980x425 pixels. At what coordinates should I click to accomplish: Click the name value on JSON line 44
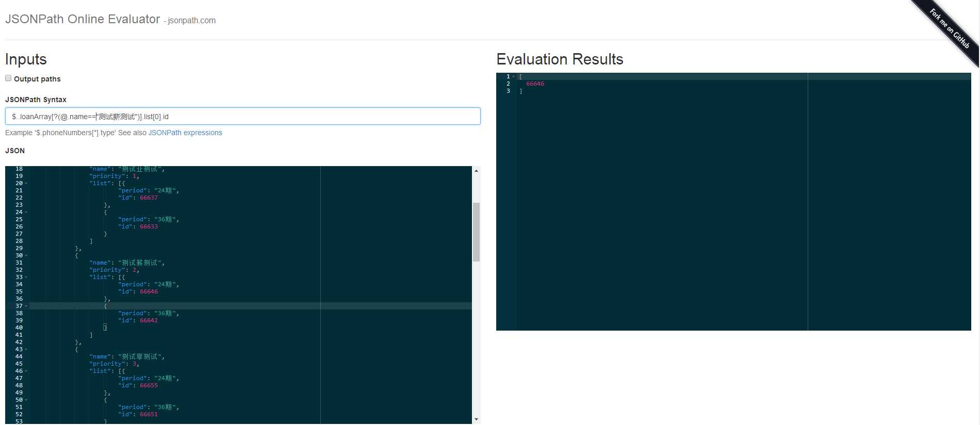click(140, 357)
